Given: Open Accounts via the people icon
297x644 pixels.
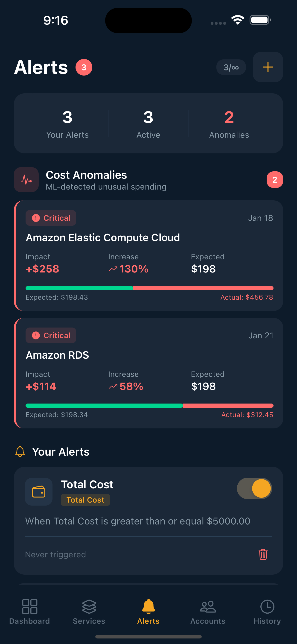Looking at the screenshot, I should click(x=207, y=607).
